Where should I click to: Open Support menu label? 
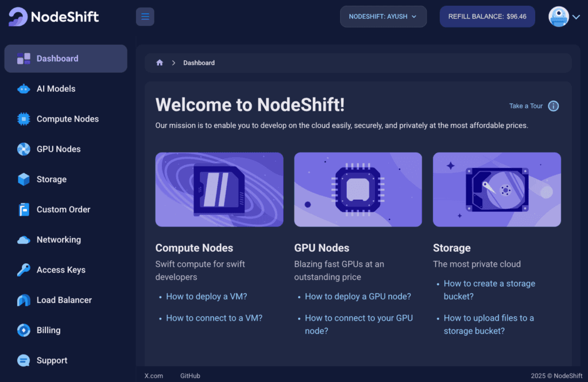point(52,360)
